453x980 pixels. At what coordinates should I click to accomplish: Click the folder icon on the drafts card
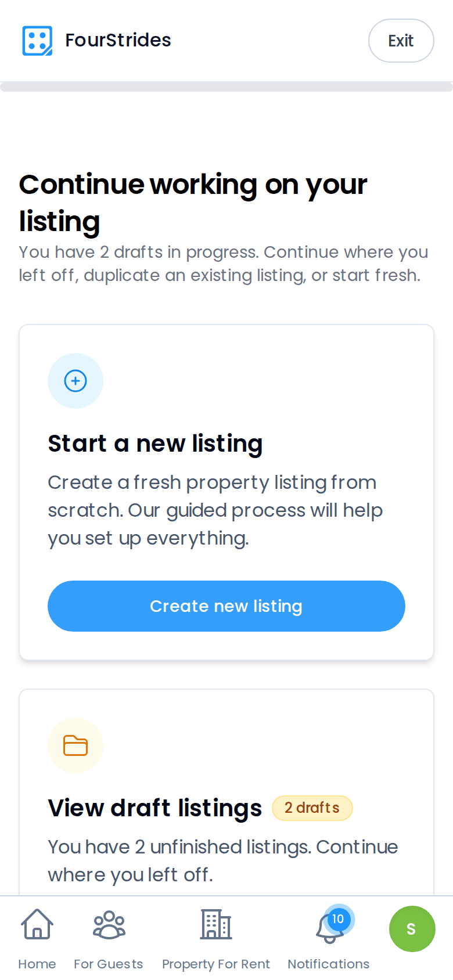coord(75,745)
